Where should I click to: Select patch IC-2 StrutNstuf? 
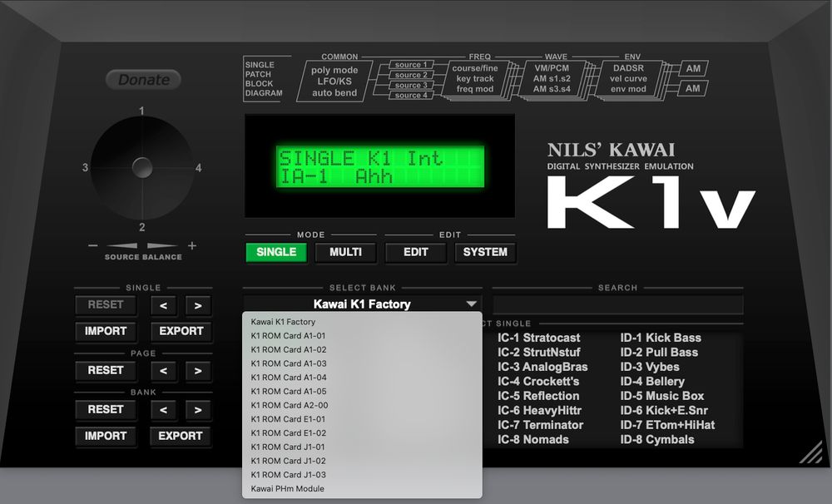pyautogui.click(x=538, y=353)
